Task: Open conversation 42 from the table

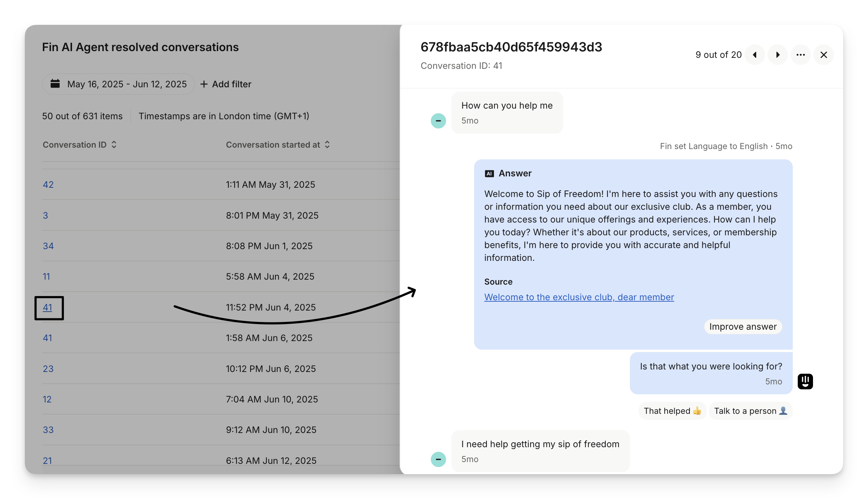Action: [48, 185]
